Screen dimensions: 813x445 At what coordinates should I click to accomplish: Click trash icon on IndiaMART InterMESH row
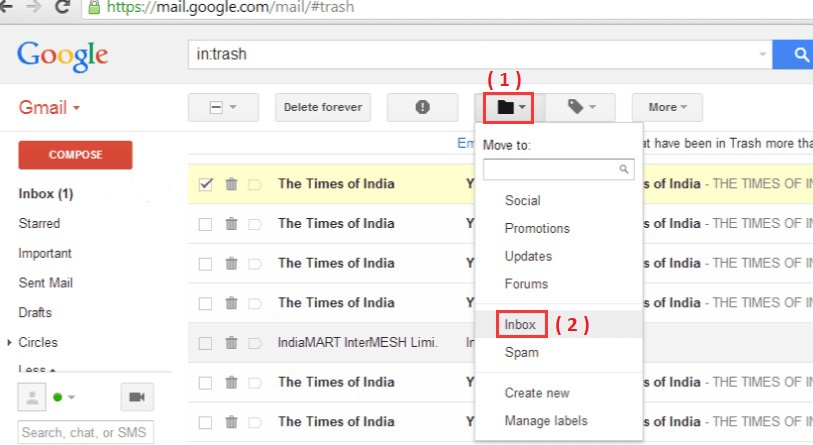pyautogui.click(x=231, y=342)
